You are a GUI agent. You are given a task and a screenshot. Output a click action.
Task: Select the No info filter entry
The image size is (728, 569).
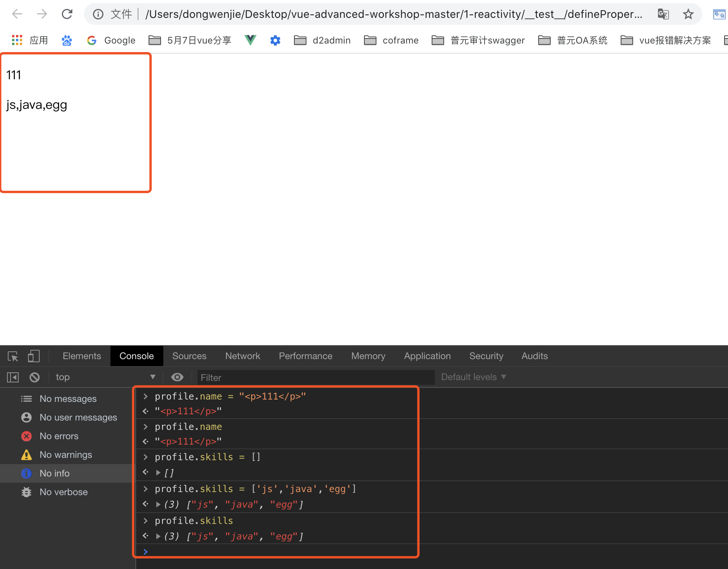coord(55,473)
